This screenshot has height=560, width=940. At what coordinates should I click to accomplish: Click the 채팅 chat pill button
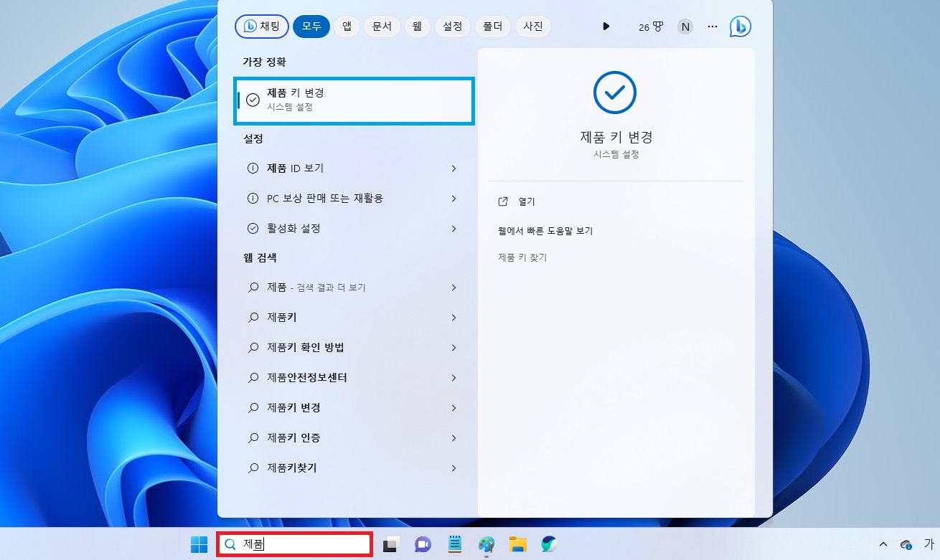pyautogui.click(x=262, y=27)
